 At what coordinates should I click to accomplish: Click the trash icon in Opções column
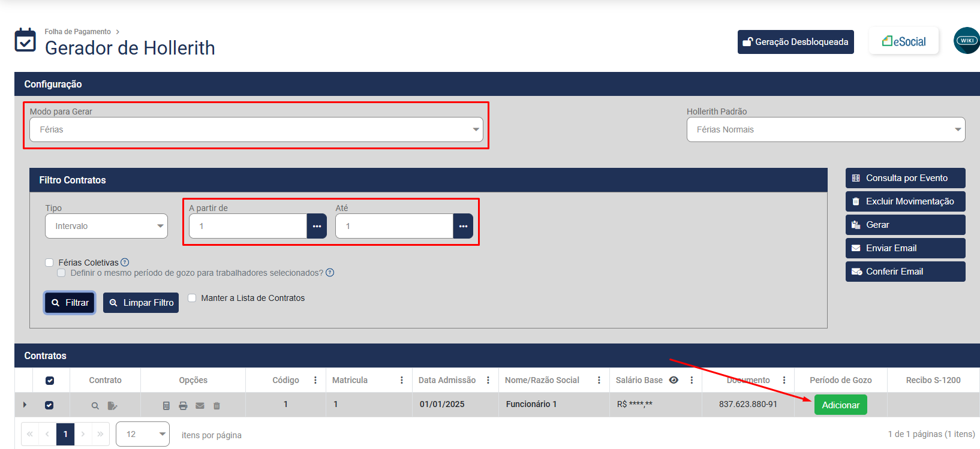point(217,406)
